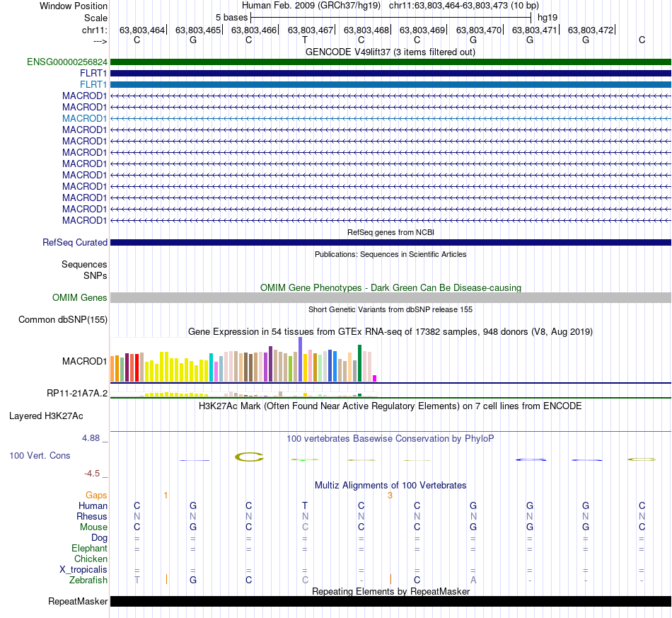
Task: Click the Human species label
Action: 93,506
